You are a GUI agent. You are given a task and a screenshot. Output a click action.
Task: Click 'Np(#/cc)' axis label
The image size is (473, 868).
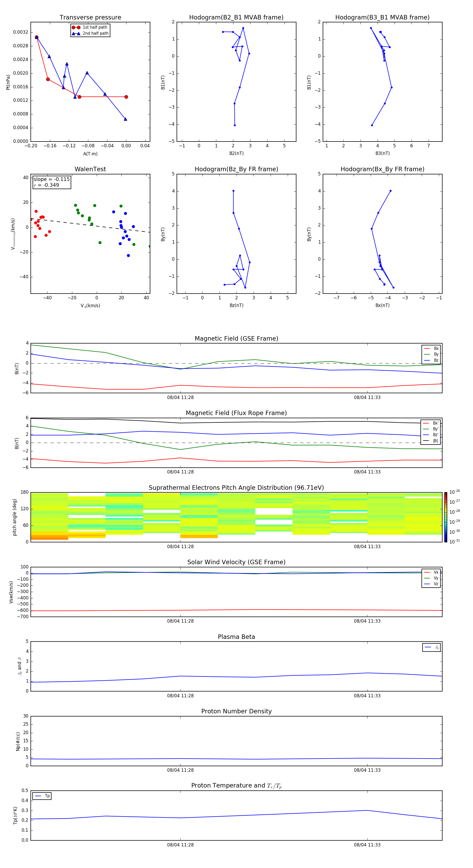(x=18, y=741)
